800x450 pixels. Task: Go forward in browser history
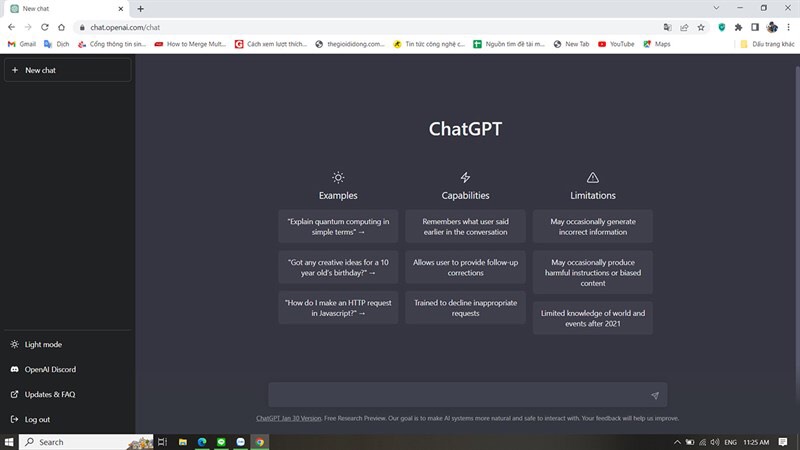pos(28,27)
